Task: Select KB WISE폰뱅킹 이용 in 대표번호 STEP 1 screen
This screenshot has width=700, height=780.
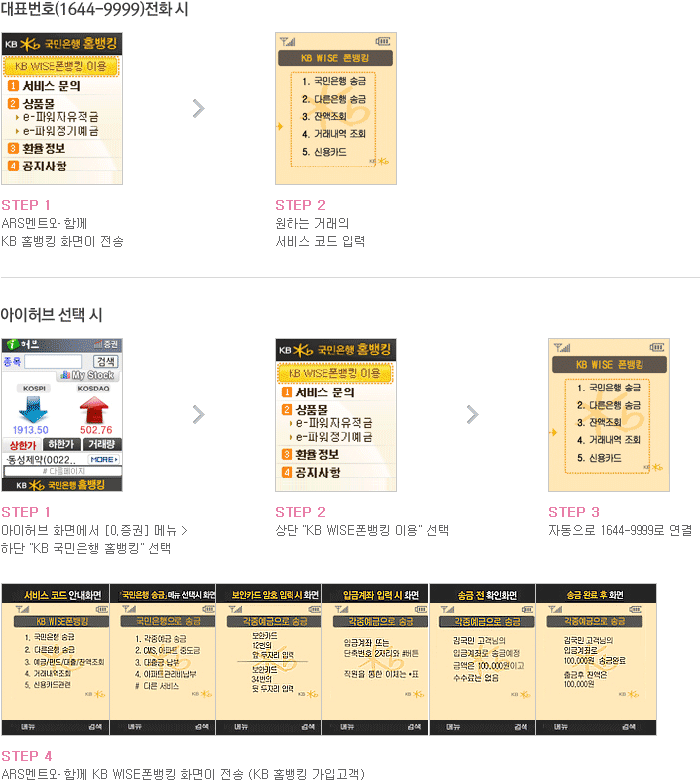Action: (x=61, y=66)
